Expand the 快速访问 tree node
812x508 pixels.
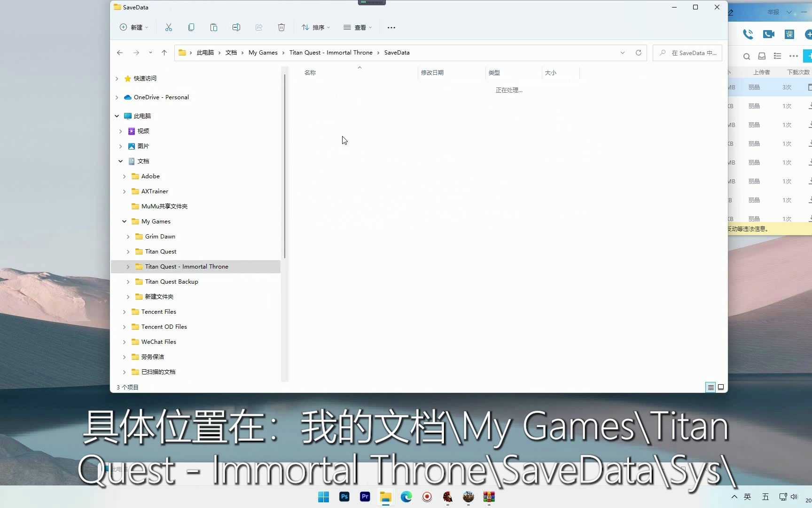click(x=117, y=79)
